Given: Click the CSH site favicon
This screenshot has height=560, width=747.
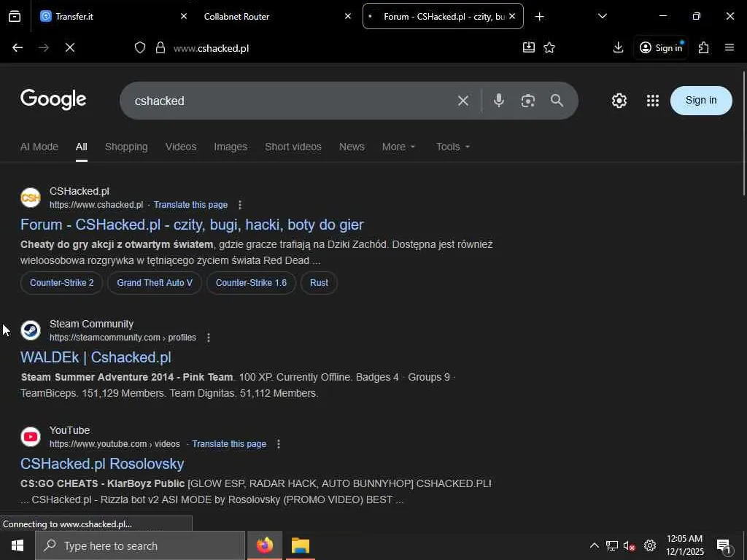Looking at the screenshot, I should click(x=31, y=198).
